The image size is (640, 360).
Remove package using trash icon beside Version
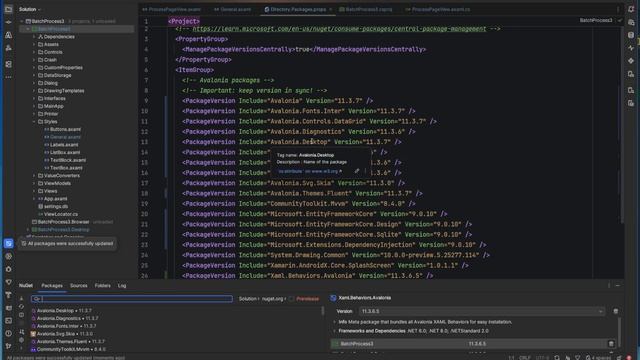[x=616, y=311]
